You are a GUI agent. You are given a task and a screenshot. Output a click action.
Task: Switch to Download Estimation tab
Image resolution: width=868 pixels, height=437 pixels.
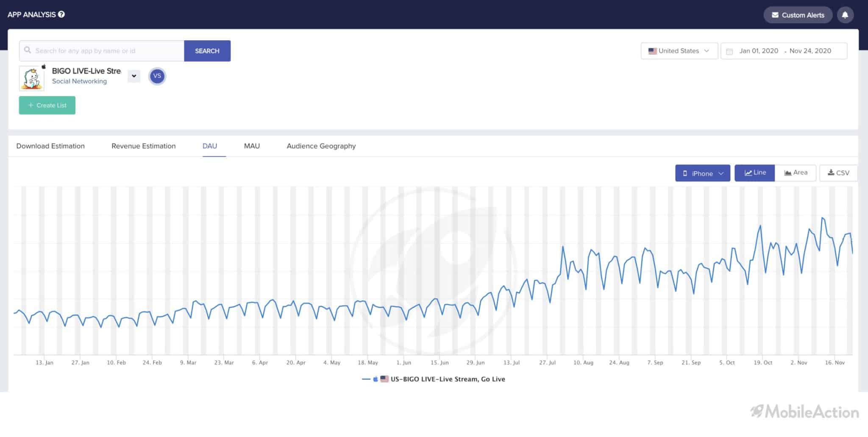tap(50, 146)
